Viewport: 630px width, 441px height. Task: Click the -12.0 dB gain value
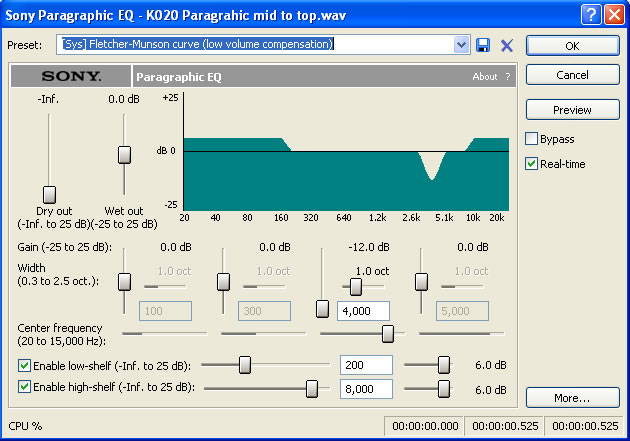(369, 247)
